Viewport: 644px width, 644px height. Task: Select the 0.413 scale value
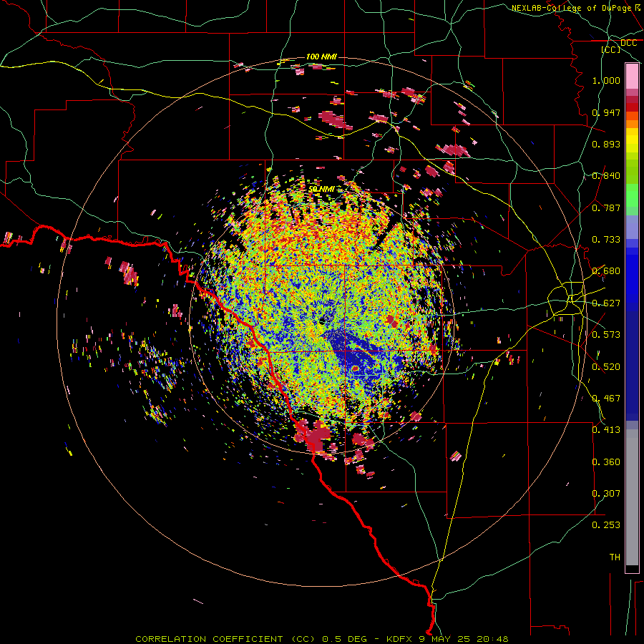[x=606, y=430]
